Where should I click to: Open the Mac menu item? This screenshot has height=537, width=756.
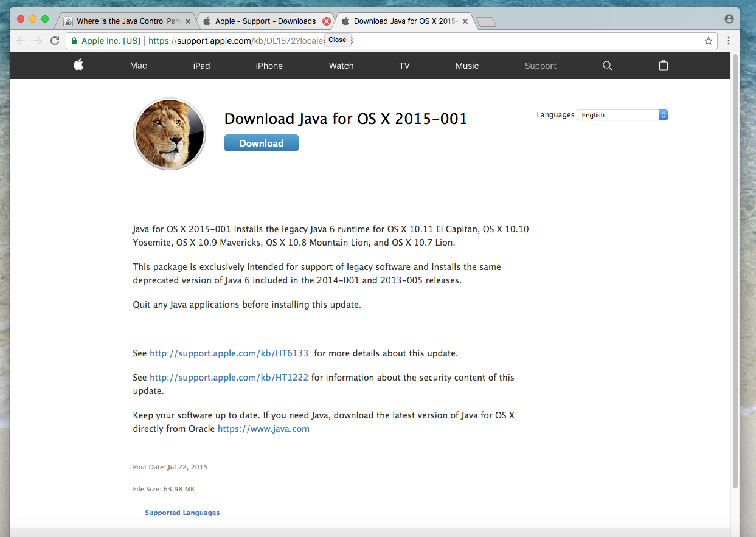click(139, 66)
